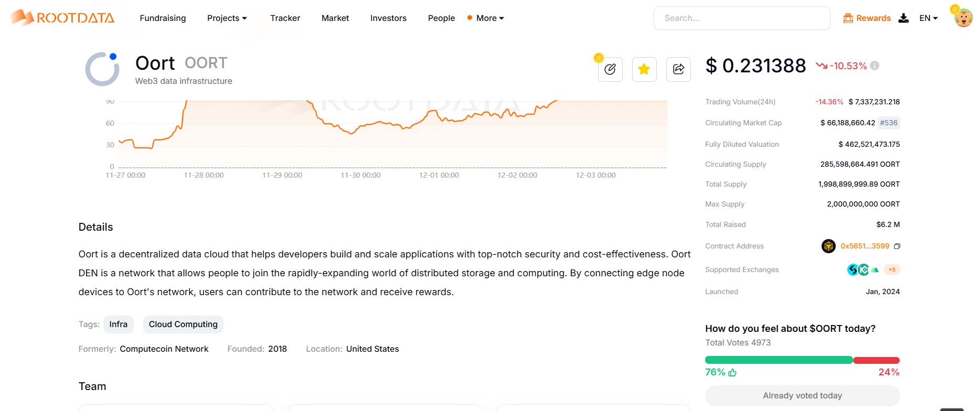
Task: Copy the contract address
Action: pos(897,246)
